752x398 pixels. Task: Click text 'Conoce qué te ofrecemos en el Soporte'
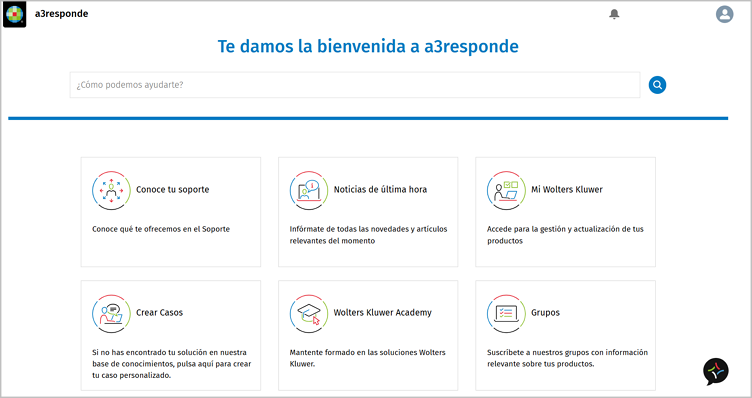(x=161, y=229)
